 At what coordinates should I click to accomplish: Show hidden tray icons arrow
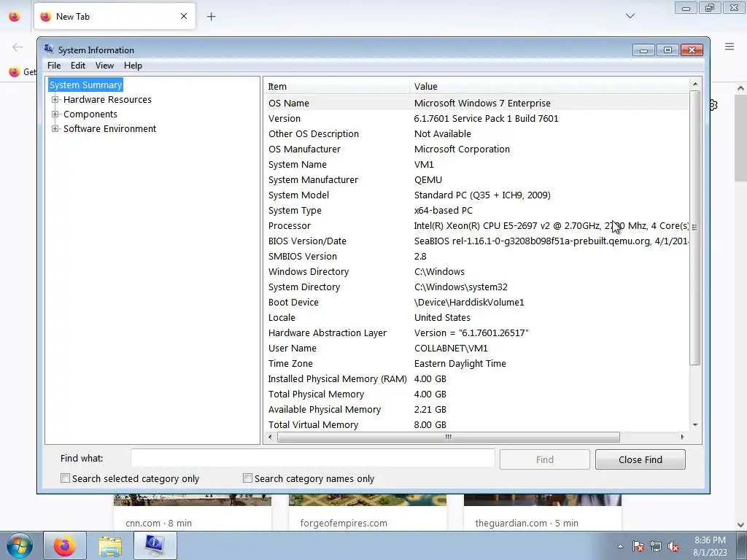point(620,546)
